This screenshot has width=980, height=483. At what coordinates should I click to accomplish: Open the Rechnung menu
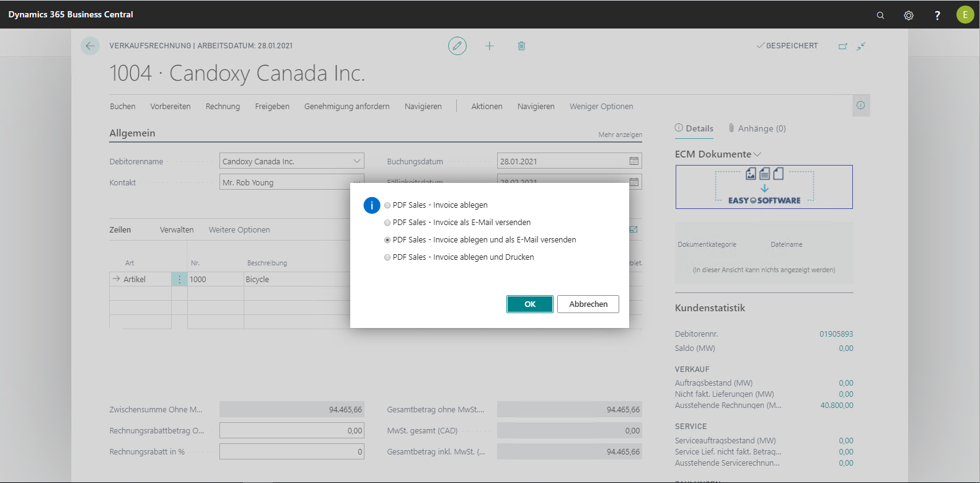point(223,107)
